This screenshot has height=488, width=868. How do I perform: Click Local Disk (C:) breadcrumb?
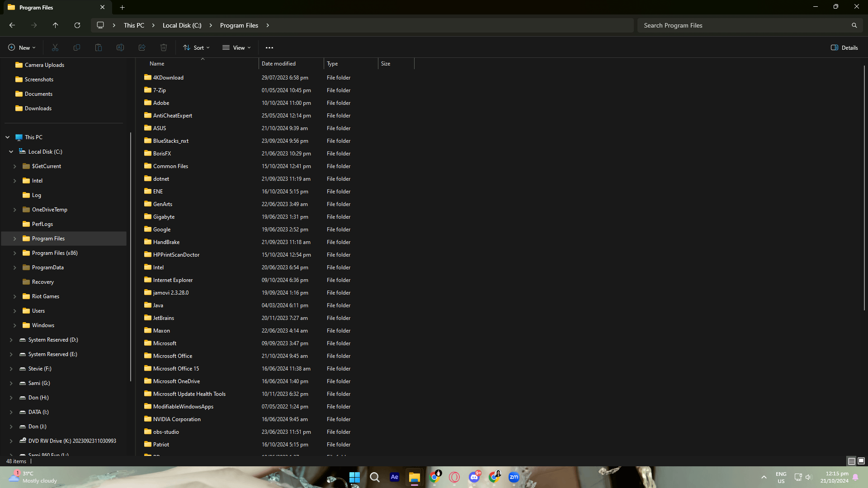(x=182, y=25)
